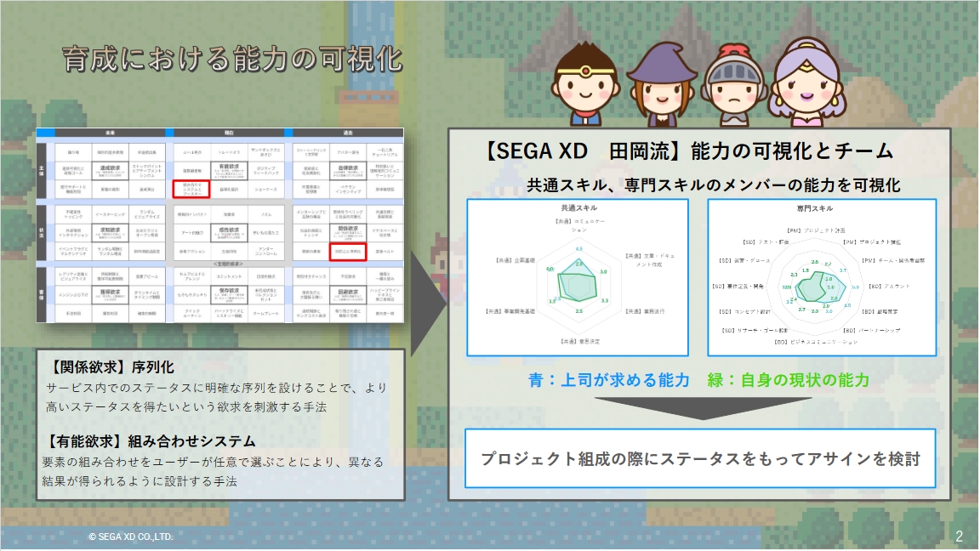Click the 【BD】ビジネスコミュニケーション axis label

(816, 342)
